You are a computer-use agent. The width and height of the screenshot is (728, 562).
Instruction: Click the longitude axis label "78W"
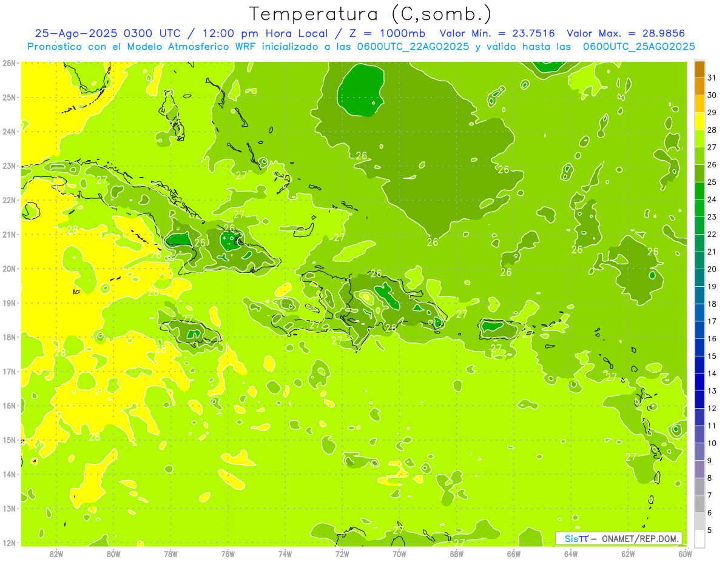(171, 554)
